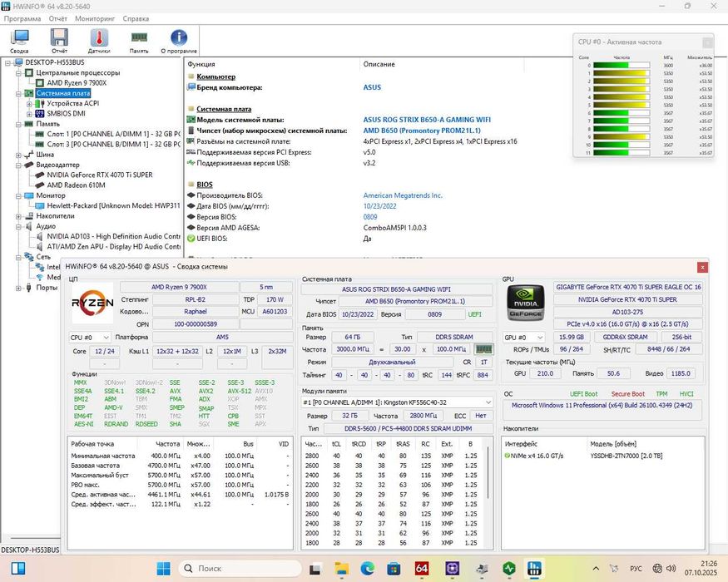The width and height of the screenshot is (728, 582).
Task: Select AMD Radeon 610M tree item
Action: point(76,185)
